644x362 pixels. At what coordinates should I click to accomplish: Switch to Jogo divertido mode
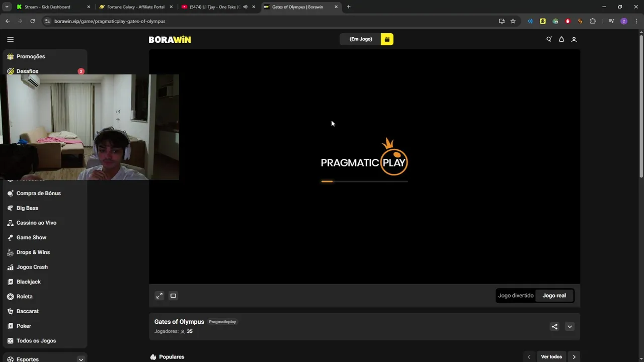click(x=516, y=296)
